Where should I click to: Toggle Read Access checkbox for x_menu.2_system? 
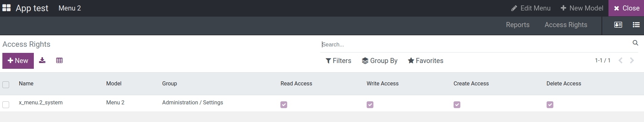point(284,105)
